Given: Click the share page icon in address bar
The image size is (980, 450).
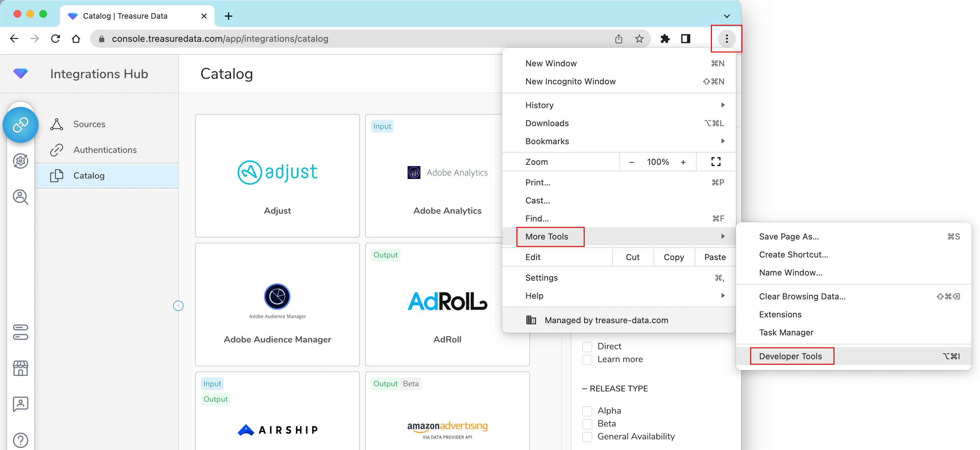Looking at the screenshot, I should pos(618,39).
